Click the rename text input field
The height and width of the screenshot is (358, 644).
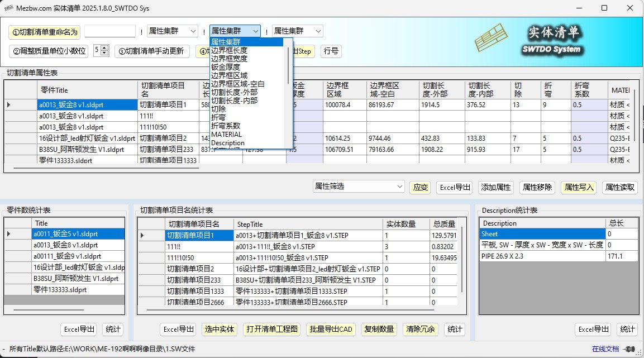[x=110, y=31]
